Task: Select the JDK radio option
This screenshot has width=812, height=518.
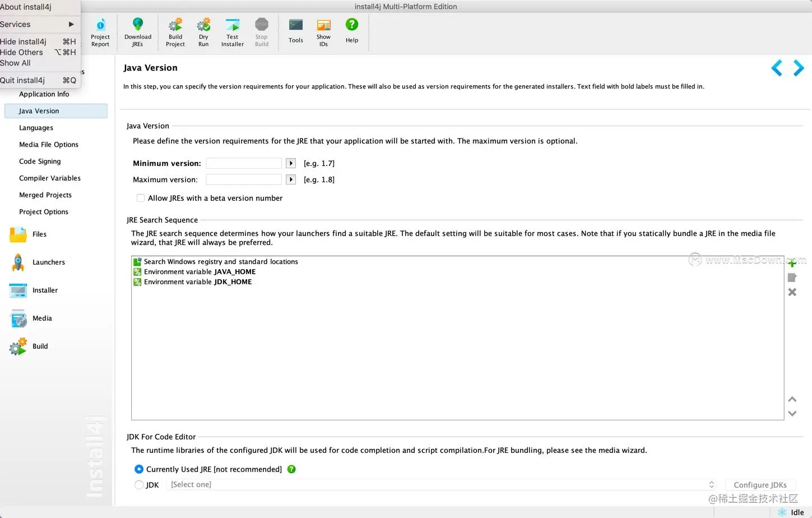Action: click(x=139, y=485)
